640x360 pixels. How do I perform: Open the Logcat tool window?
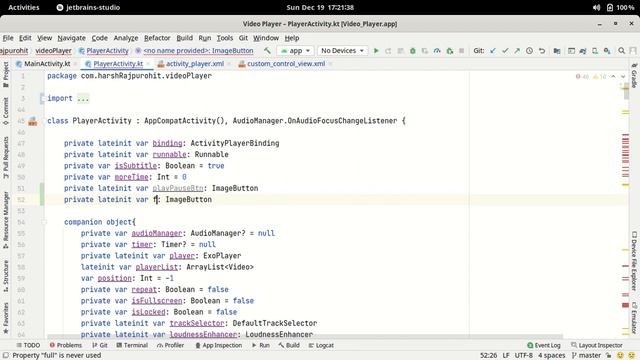[x=321, y=345]
